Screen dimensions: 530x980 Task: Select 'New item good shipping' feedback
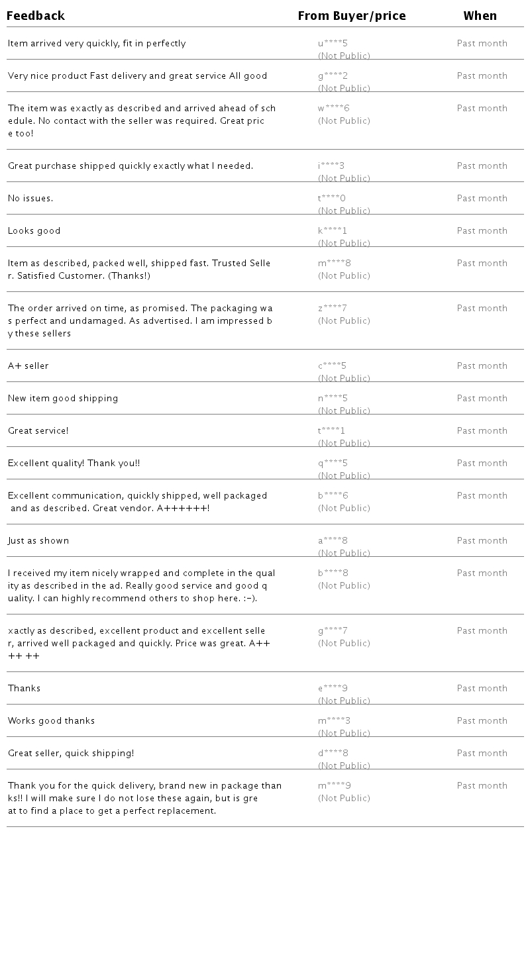[63, 399]
